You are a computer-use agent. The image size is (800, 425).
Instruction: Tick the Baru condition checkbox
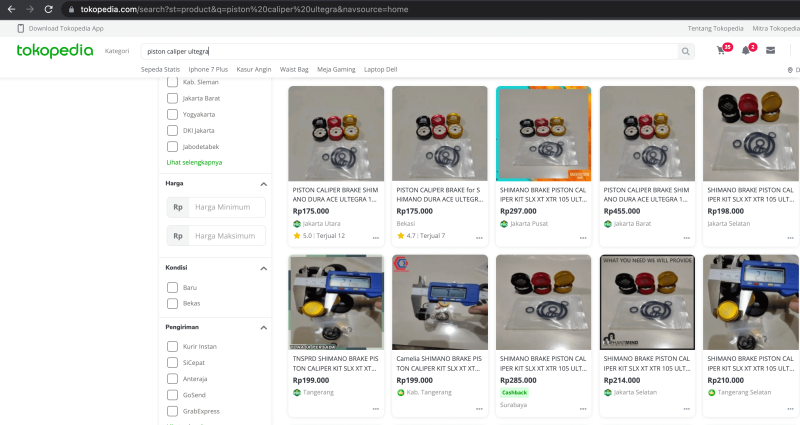pos(172,287)
